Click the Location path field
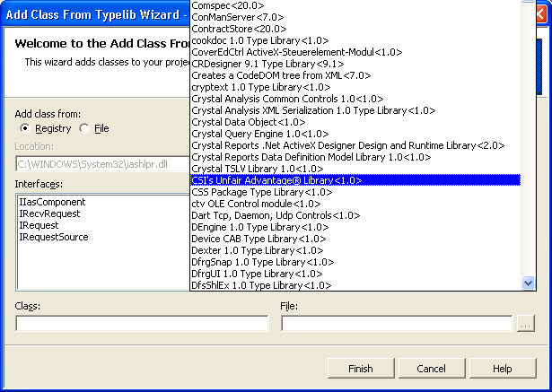The width and height of the screenshot is (552, 392). pyautogui.click(x=103, y=164)
